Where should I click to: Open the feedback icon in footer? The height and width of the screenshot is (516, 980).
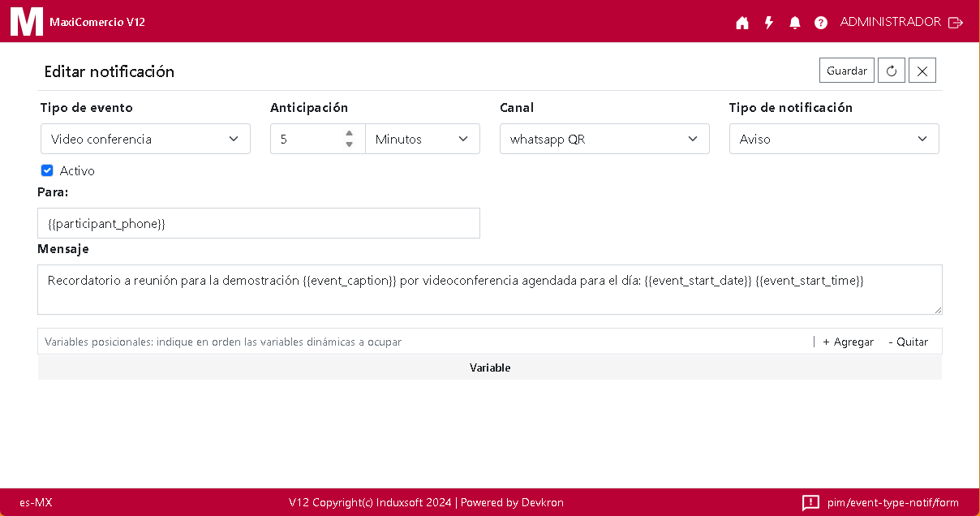pyautogui.click(x=810, y=502)
